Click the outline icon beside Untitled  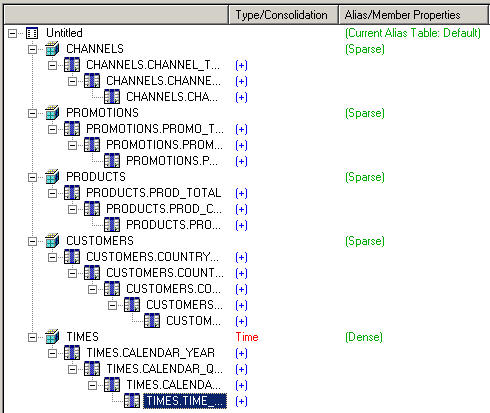click(x=32, y=33)
